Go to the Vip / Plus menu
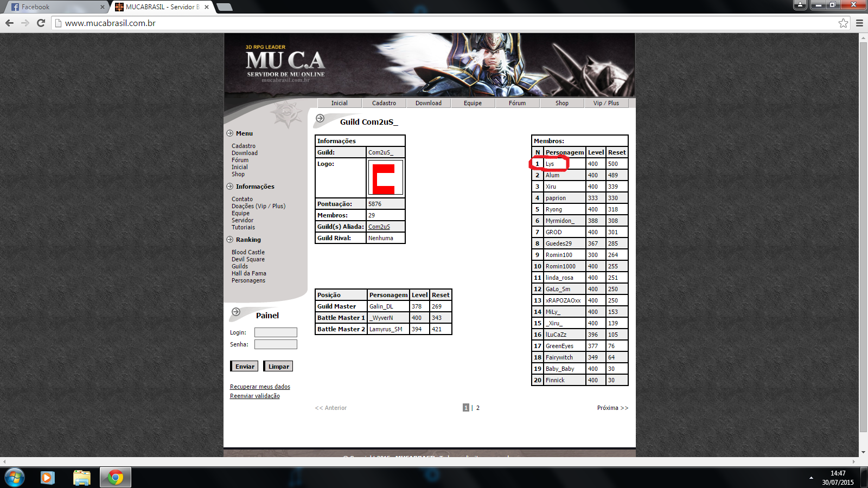Screen dimensions: 868x488 pos(605,103)
